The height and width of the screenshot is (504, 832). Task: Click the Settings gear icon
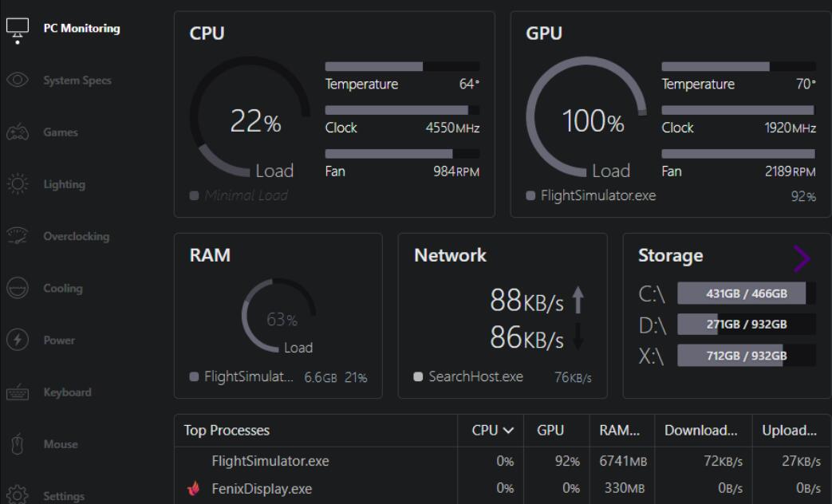coord(18,495)
